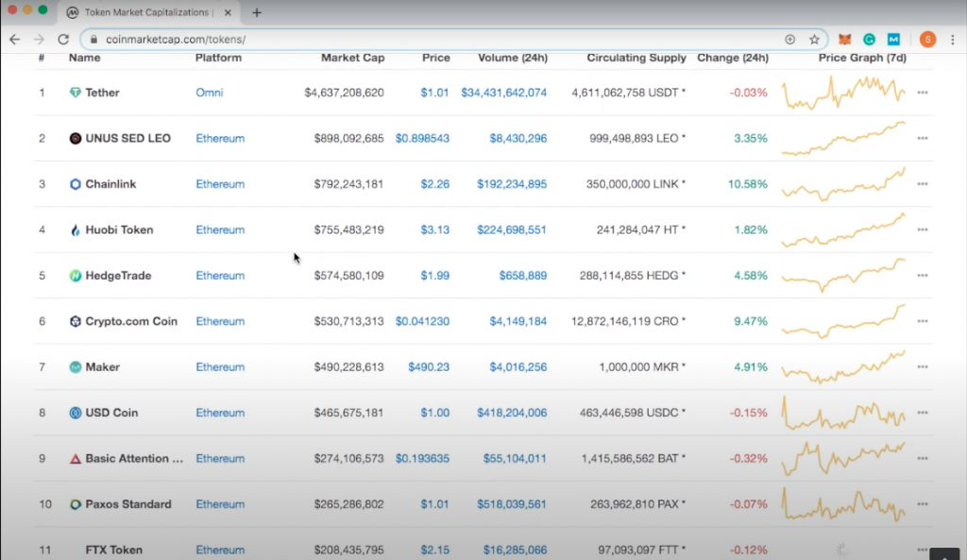Open Tether 7d price graph
967x560 pixels.
click(x=843, y=93)
